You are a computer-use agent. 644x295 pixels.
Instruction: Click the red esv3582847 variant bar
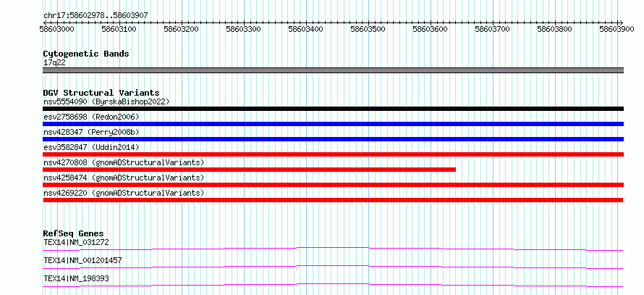click(x=334, y=154)
